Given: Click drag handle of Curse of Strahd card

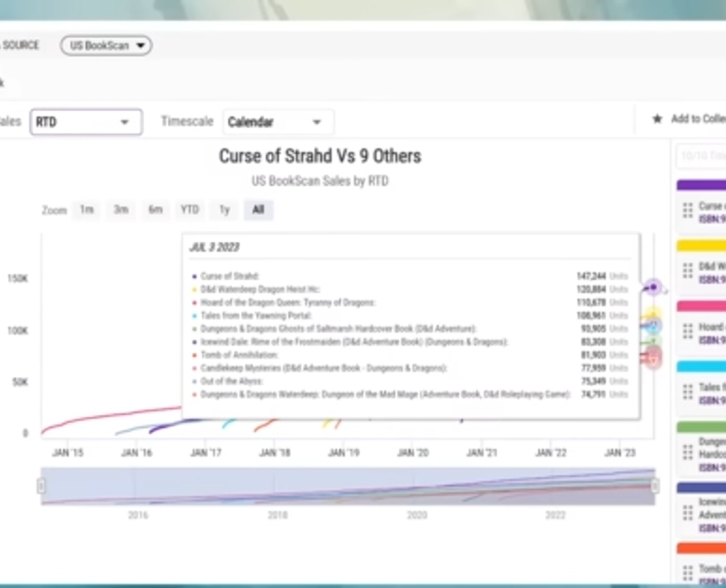Looking at the screenshot, I should tap(687, 210).
